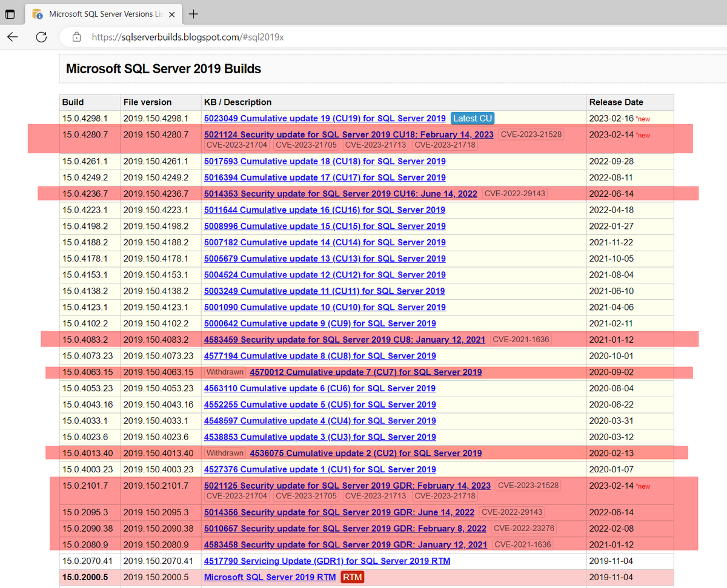The image size is (727, 588).
Task: Open the tab actions menu icon
Action: 10,14
